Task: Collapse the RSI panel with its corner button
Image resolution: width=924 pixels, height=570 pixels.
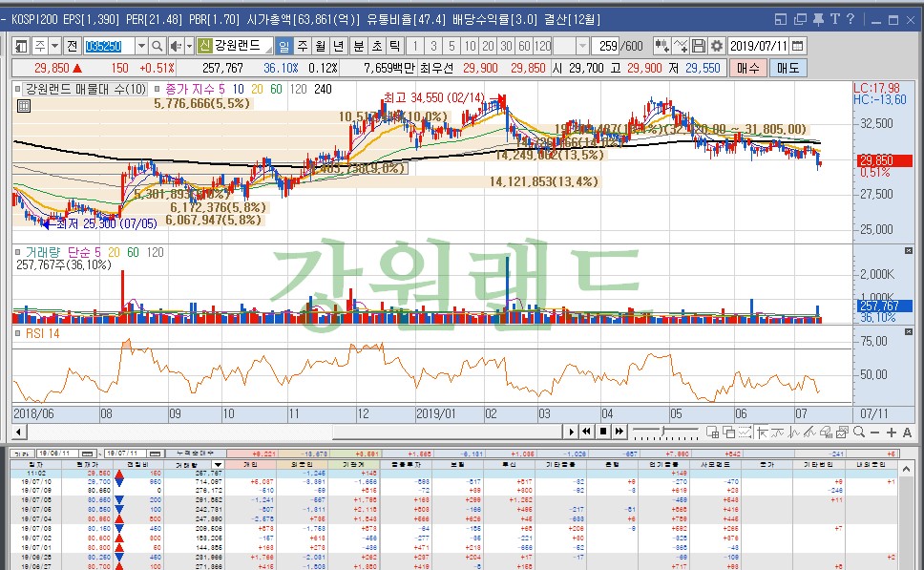Action: click(x=908, y=332)
